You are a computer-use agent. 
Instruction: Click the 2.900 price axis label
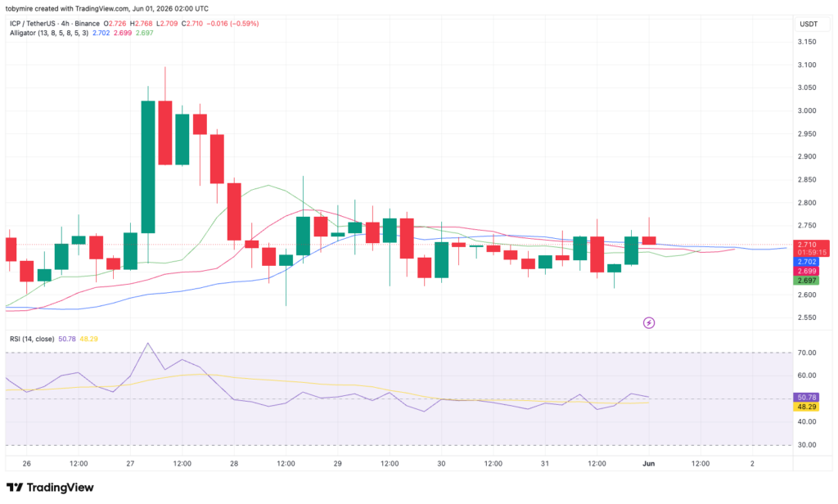pos(806,157)
